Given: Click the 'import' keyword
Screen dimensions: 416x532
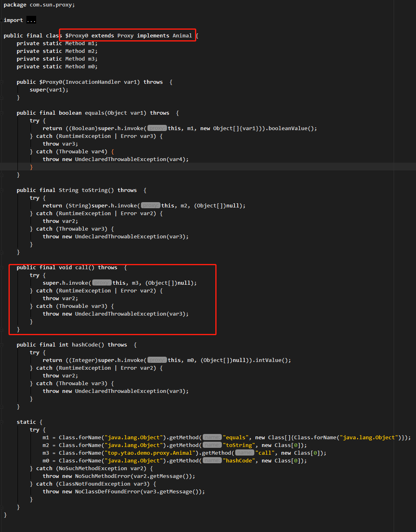Looking at the screenshot, I should pyautogui.click(x=13, y=20).
